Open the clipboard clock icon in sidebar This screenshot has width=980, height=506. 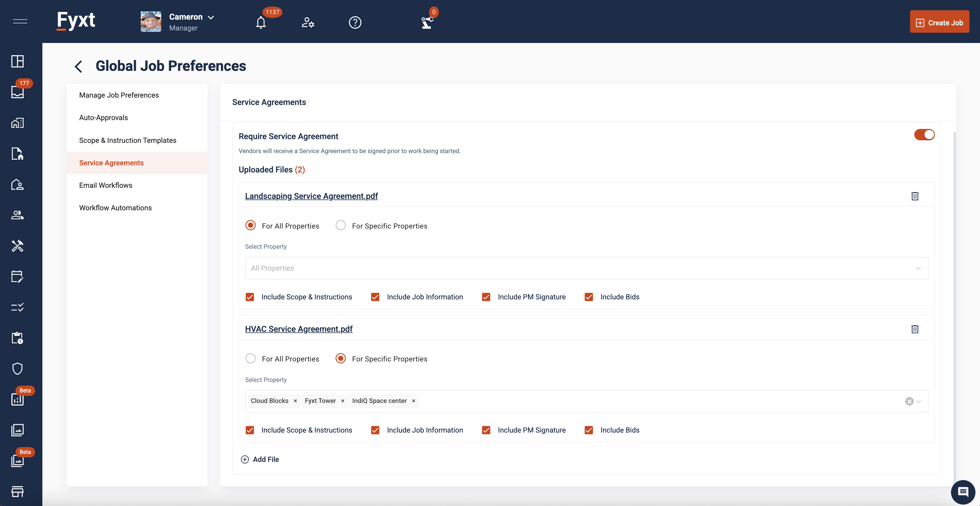coord(18,338)
